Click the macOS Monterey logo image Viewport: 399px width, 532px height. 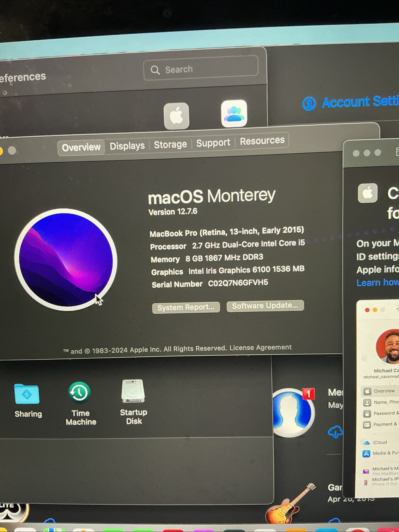click(66, 260)
